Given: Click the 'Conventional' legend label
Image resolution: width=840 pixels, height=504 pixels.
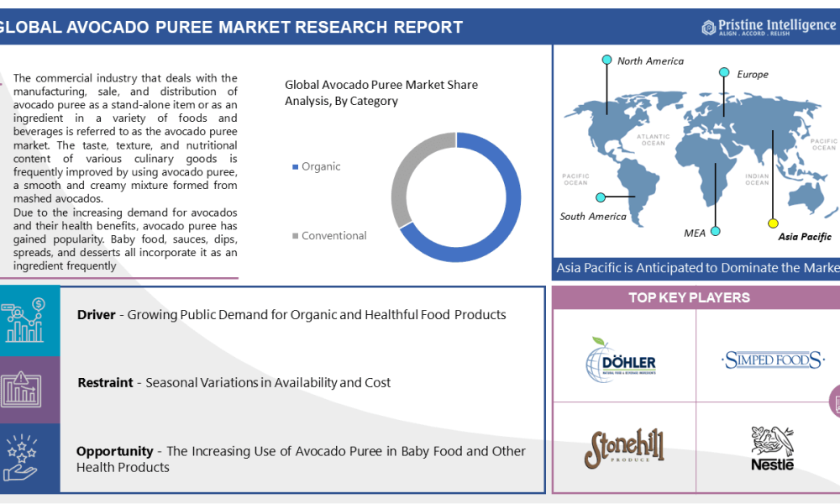Looking at the screenshot, I should (333, 236).
